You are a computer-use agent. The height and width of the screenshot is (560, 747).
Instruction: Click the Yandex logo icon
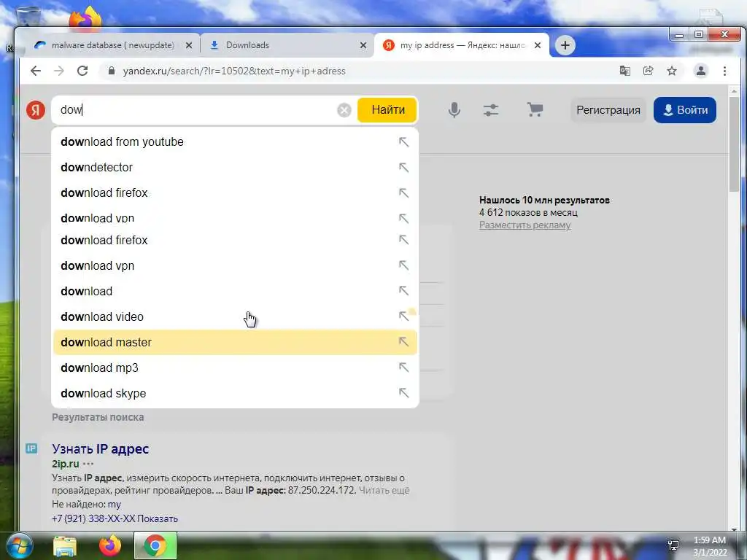36,110
